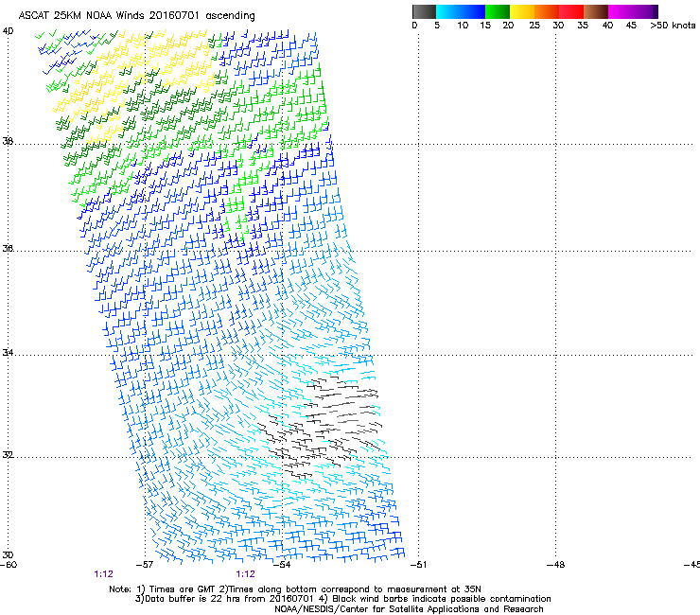Click the legend scale label '0'
This screenshot has height=615, width=700.
[x=414, y=26]
